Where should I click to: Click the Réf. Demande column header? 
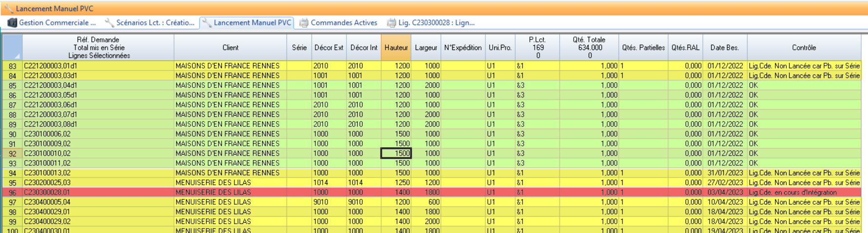pyautogui.click(x=98, y=48)
